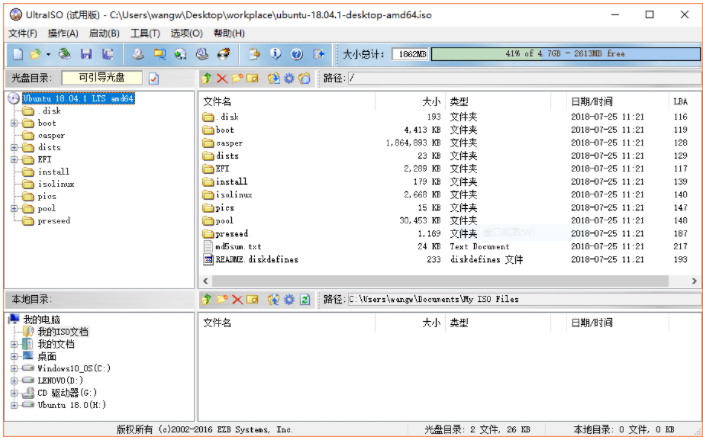Click the Help question mark icon
The image size is (703, 440).
click(297, 54)
